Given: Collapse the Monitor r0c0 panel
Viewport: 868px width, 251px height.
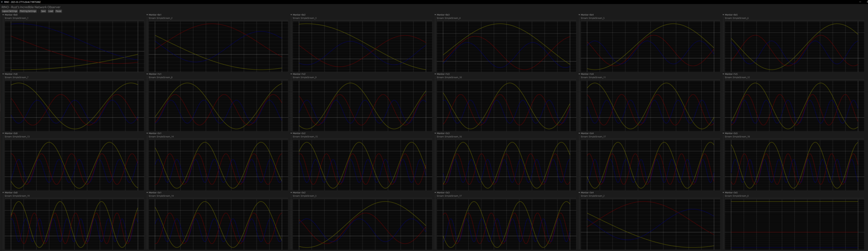Looking at the screenshot, I should coord(3,15).
